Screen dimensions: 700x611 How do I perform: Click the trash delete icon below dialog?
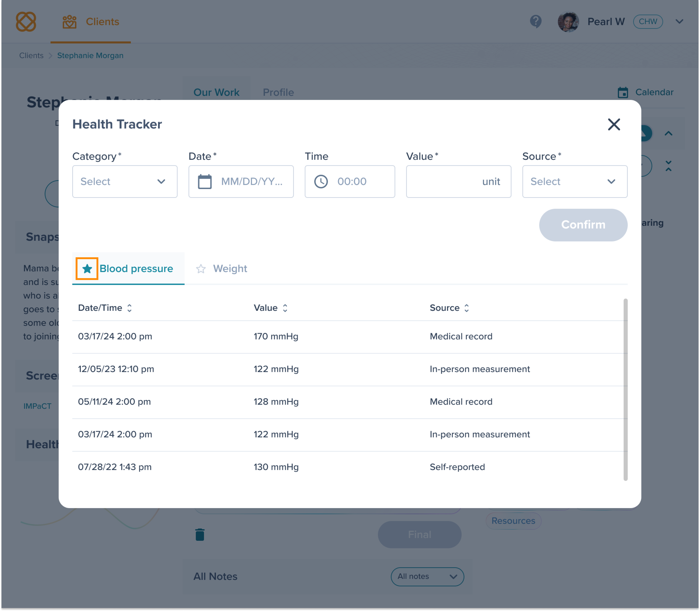click(199, 534)
